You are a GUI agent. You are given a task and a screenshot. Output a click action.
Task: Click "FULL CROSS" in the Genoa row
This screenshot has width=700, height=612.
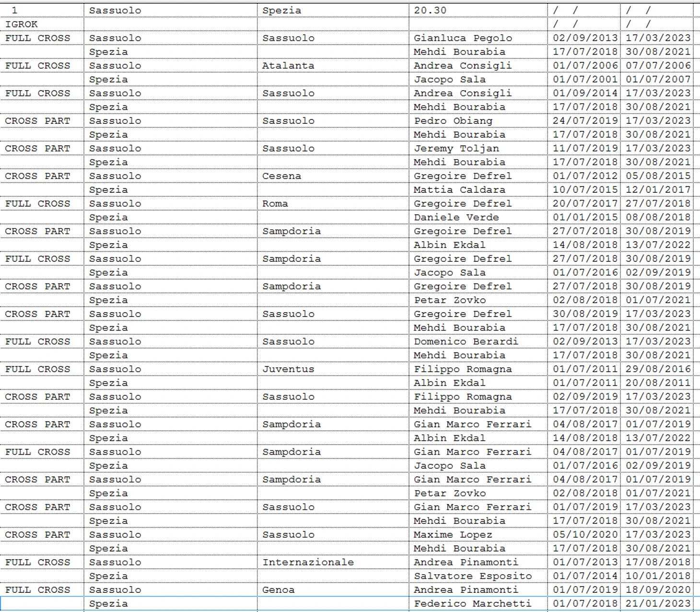(x=37, y=590)
